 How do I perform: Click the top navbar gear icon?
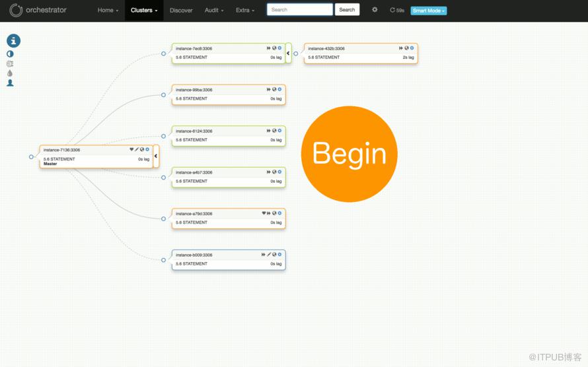pos(375,10)
